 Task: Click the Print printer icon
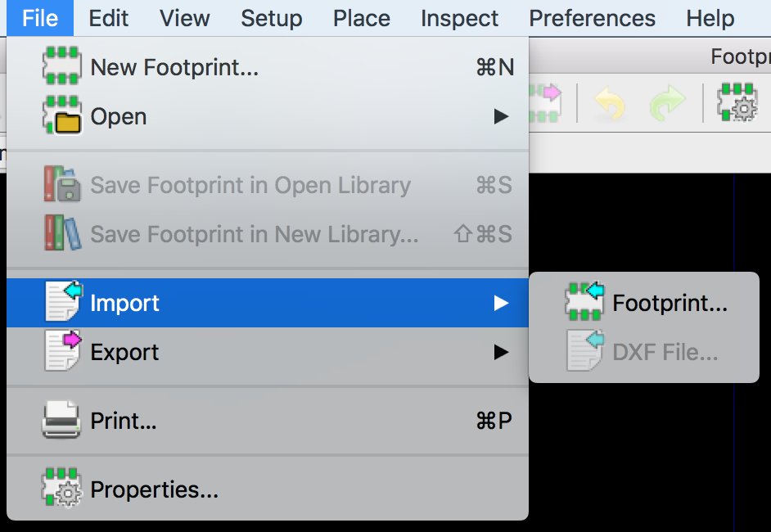click(x=62, y=422)
